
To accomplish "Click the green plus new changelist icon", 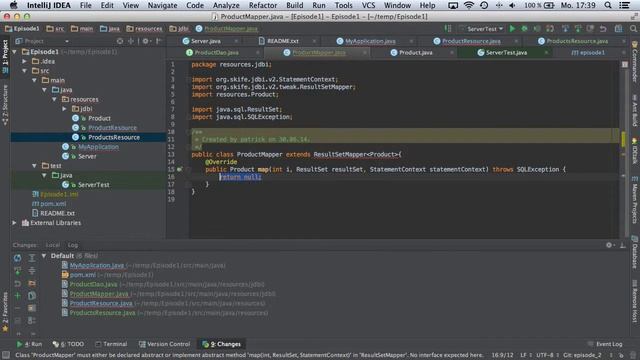I will pyautogui.click(x=18, y=296).
